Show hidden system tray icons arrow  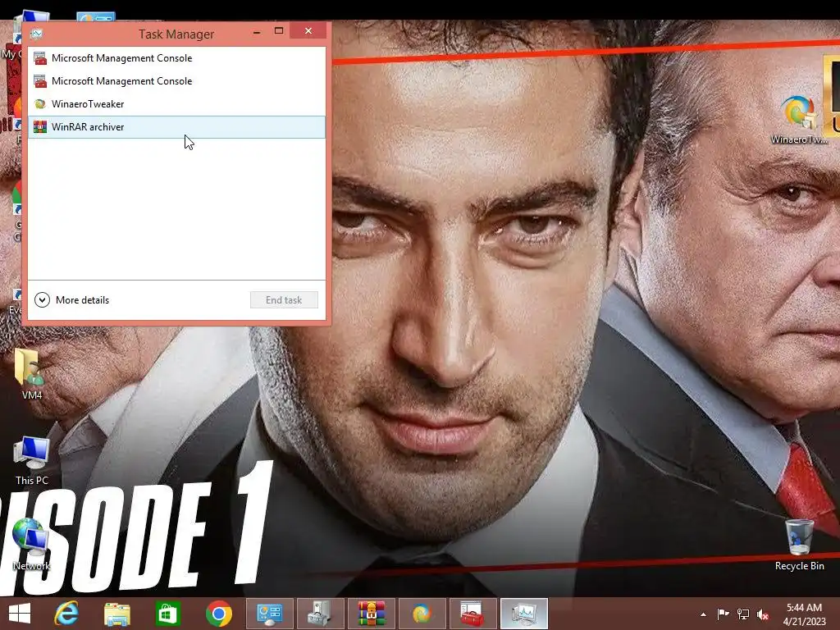coord(703,614)
